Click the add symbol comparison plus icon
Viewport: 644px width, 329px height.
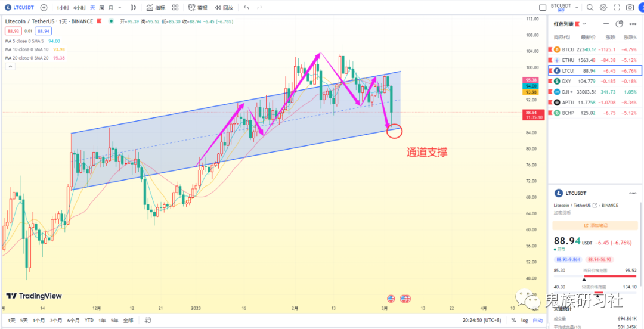(x=44, y=7)
